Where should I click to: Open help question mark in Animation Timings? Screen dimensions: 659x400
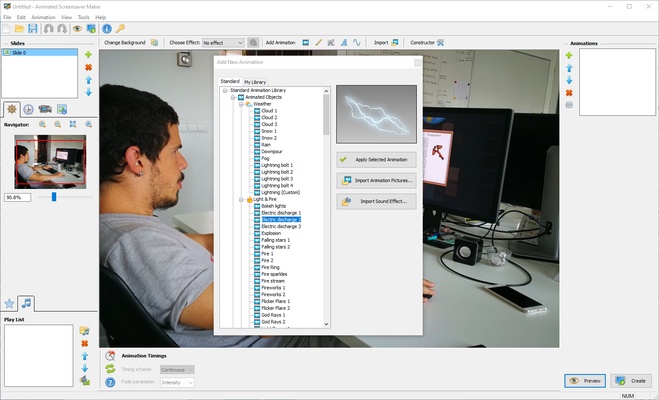point(110,382)
